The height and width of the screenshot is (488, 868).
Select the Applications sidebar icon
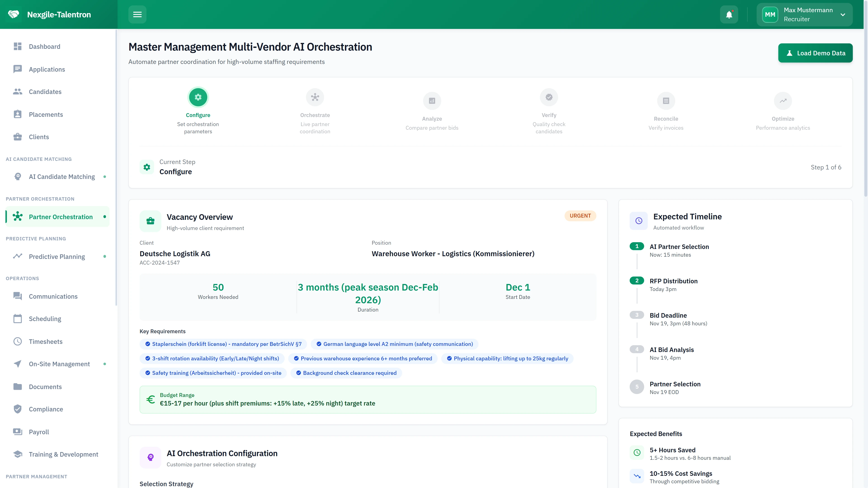pyautogui.click(x=18, y=69)
